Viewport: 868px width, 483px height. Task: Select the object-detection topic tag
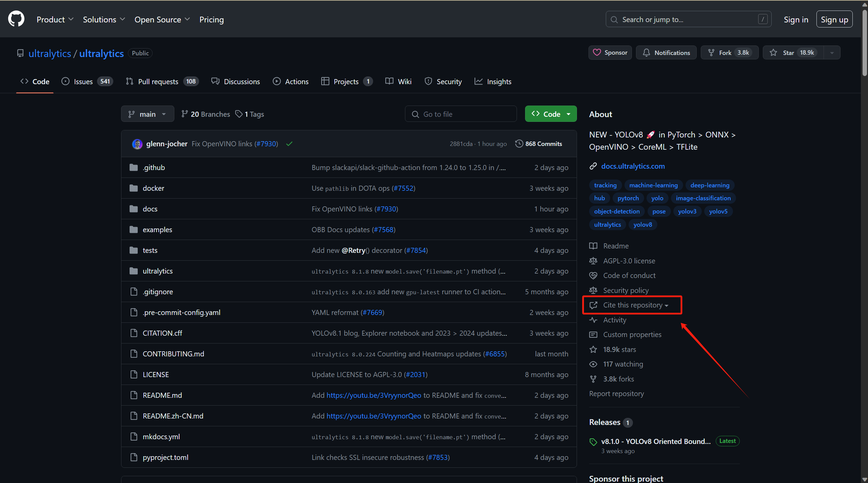tap(617, 211)
